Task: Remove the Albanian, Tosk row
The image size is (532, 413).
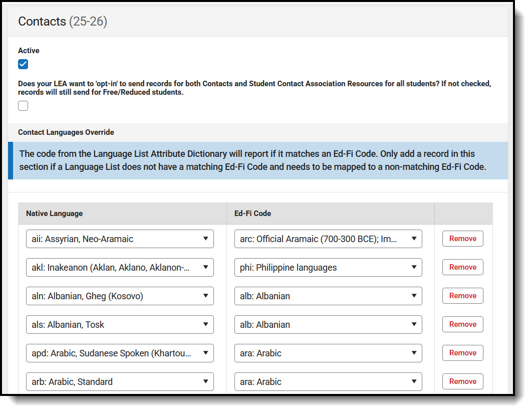Action: (x=463, y=324)
